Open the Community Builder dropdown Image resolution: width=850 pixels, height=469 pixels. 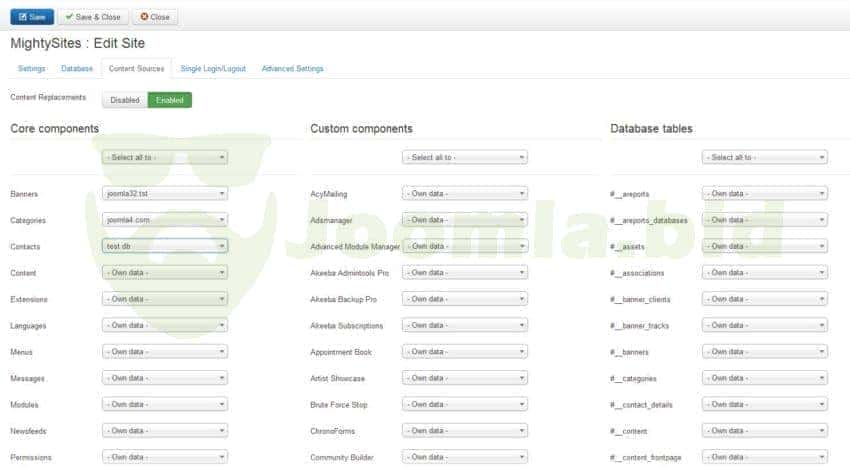click(465, 457)
